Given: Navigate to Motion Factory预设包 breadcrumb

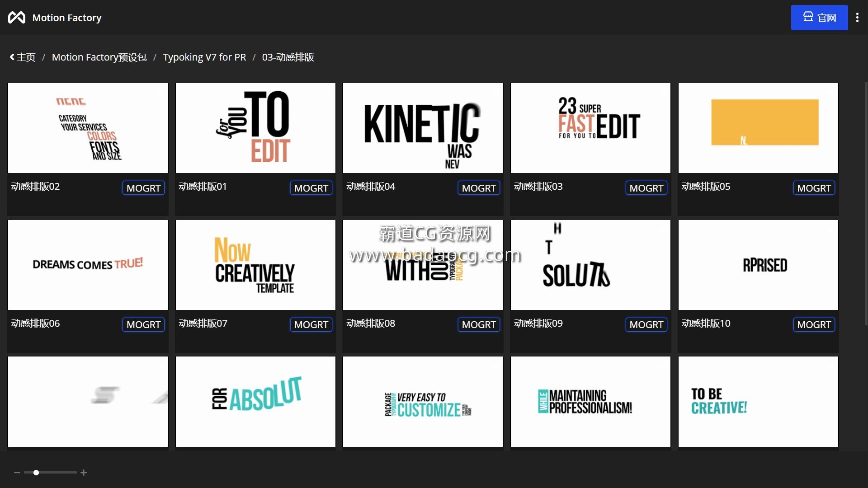Looking at the screenshot, I should click(x=99, y=57).
